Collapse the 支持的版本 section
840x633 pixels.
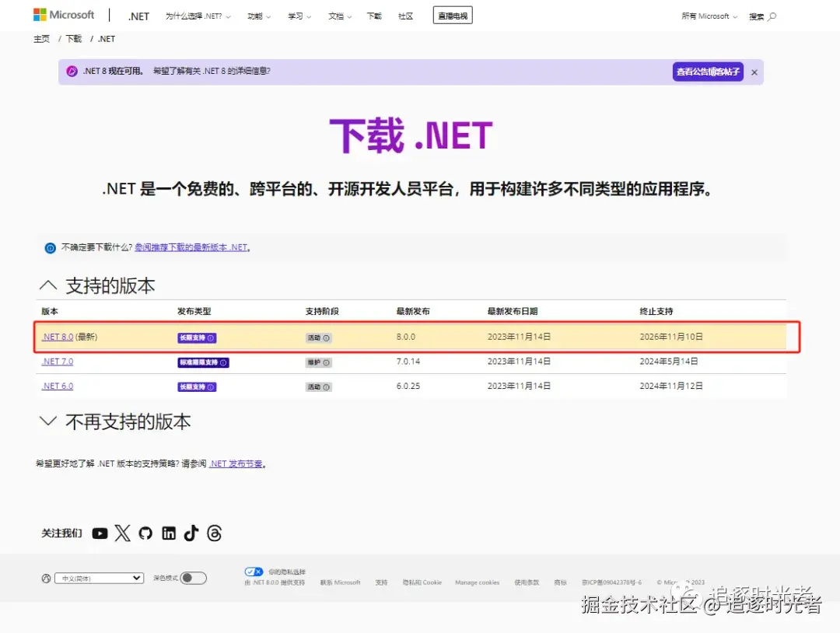(x=48, y=285)
